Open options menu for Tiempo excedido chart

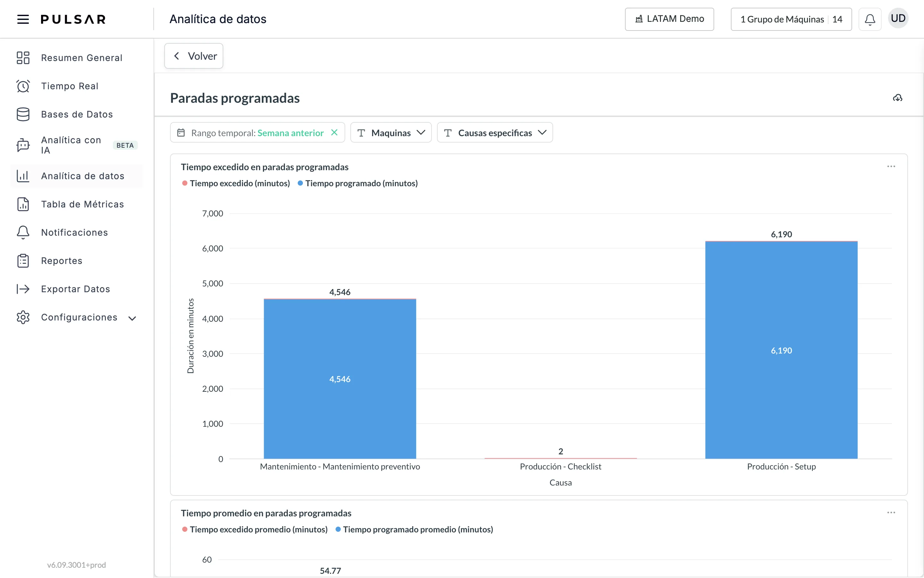click(891, 166)
